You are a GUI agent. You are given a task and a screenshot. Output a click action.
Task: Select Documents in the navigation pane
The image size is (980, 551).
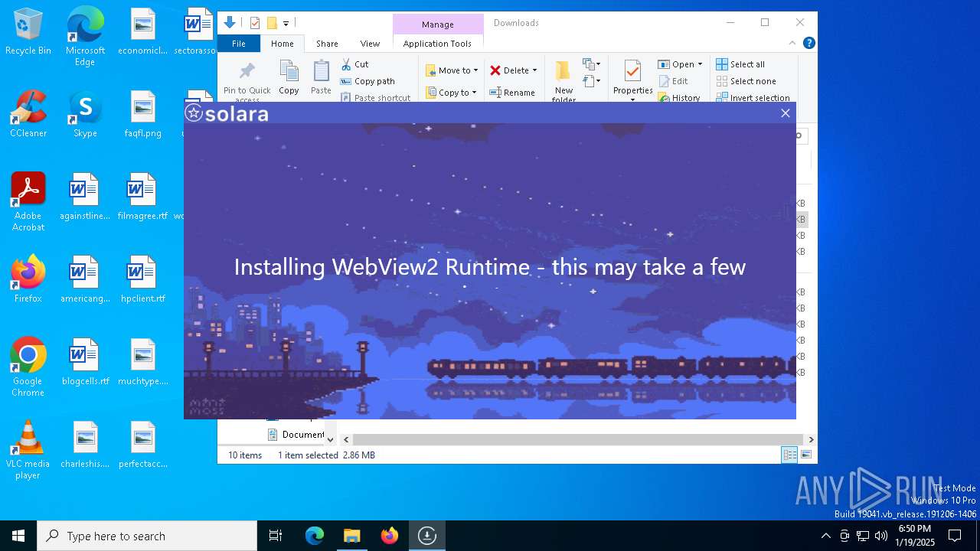point(296,435)
